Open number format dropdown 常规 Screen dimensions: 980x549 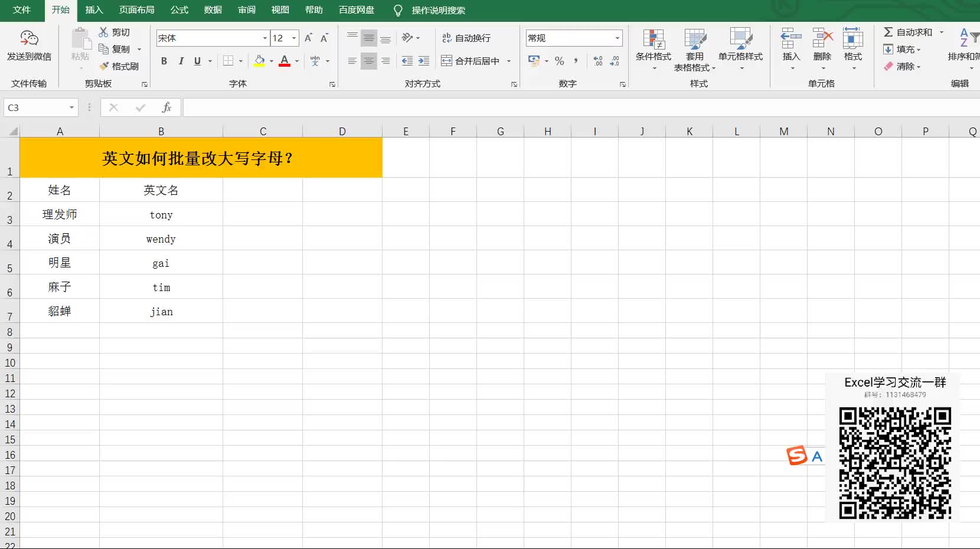(x=618, y=38)
